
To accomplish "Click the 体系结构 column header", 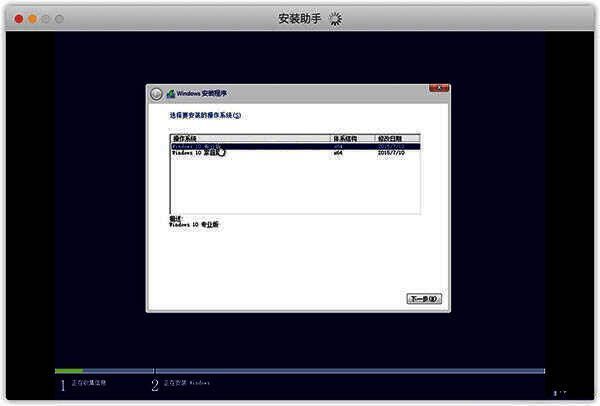I will point(353,139).
